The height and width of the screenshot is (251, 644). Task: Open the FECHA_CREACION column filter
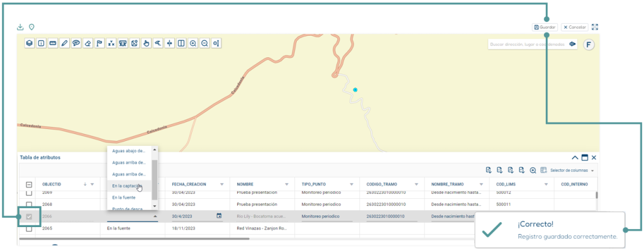coord(222,184)
